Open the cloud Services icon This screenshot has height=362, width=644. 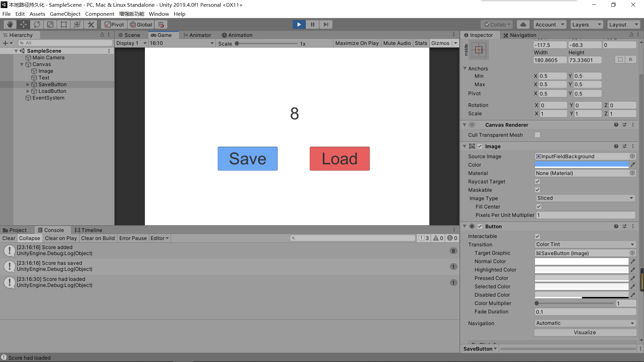point(523,24)
